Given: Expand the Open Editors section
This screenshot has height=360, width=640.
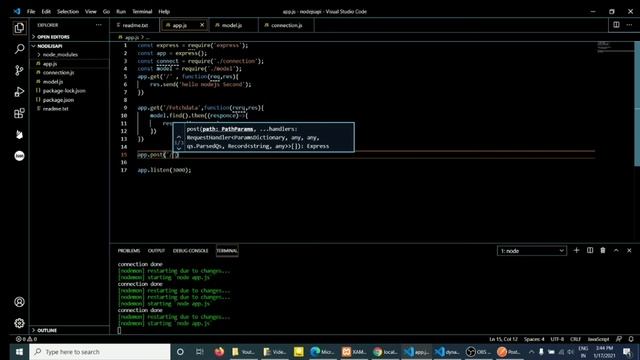Looking at the screenshot, I should click(69, 37).
